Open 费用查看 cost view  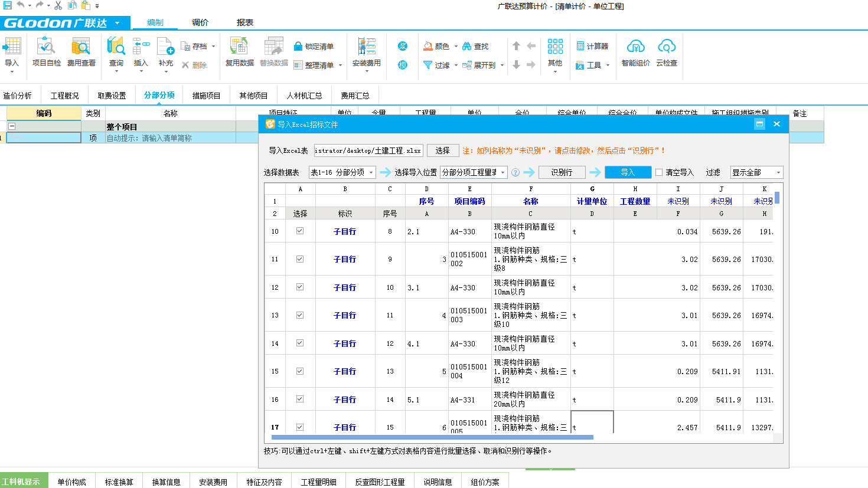(x=81, y=52)
